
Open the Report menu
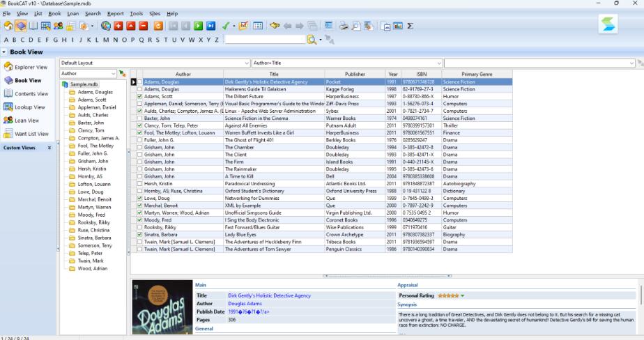tap(116, 13)
